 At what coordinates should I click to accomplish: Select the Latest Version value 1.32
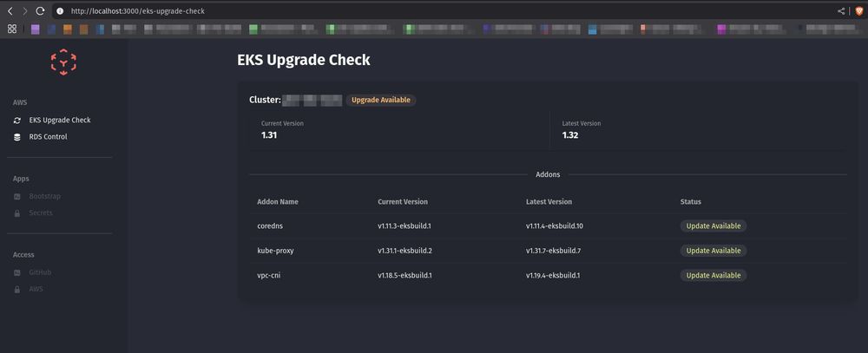(x=570, y=135)
